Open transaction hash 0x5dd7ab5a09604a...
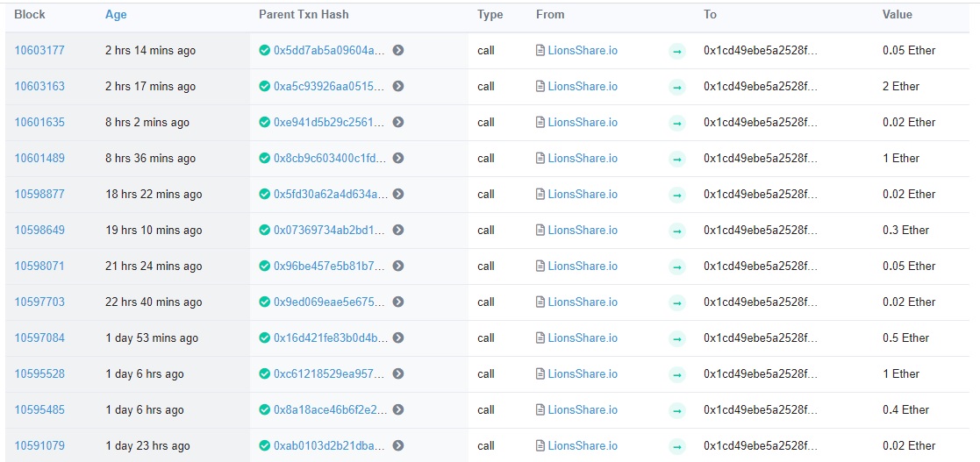This screenshot has height=462, width=980. (x=331, y=51)
